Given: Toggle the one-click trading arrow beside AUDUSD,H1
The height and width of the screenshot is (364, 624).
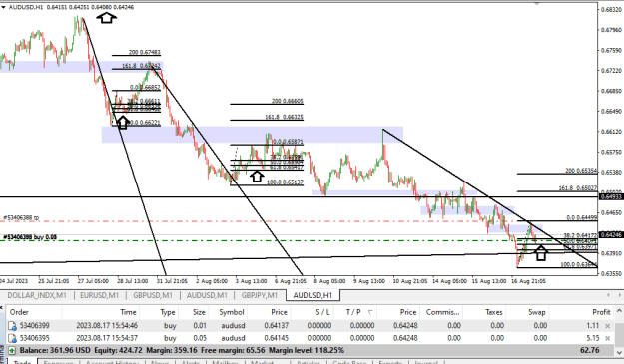Looking at the screenshot, I should click(3, 7).
